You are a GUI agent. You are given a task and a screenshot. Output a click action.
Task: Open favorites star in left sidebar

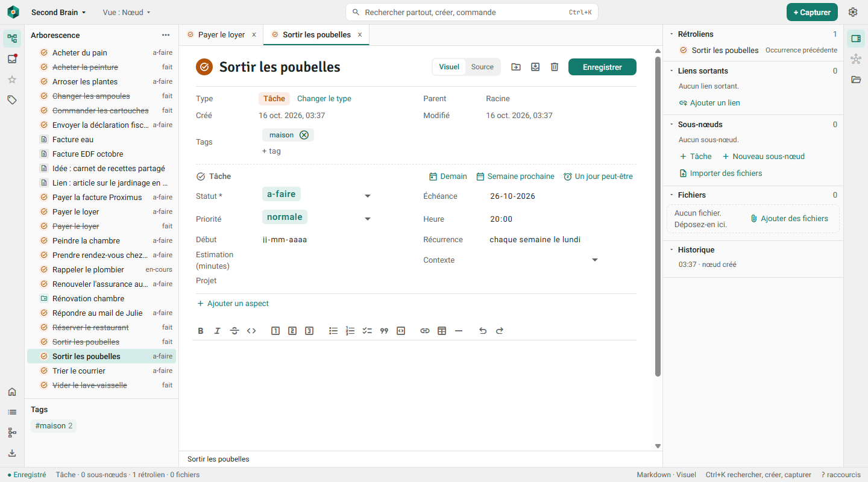point(12,80)
